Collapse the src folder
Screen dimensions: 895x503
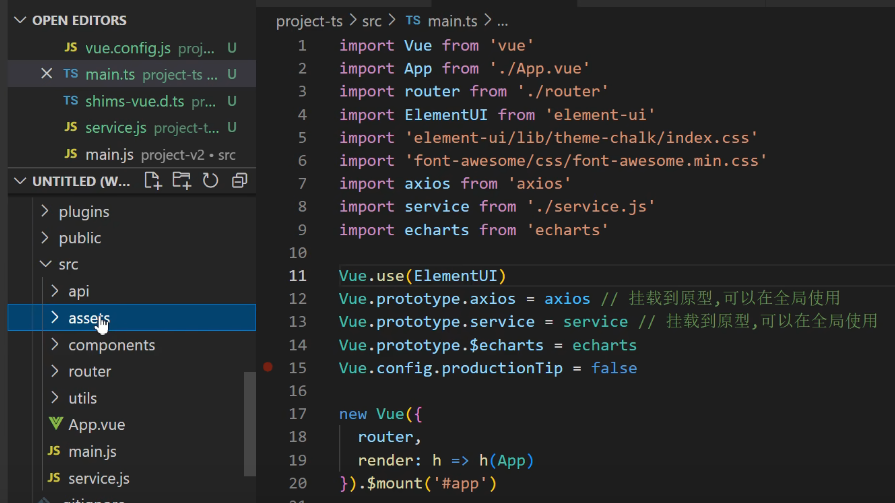45,264
